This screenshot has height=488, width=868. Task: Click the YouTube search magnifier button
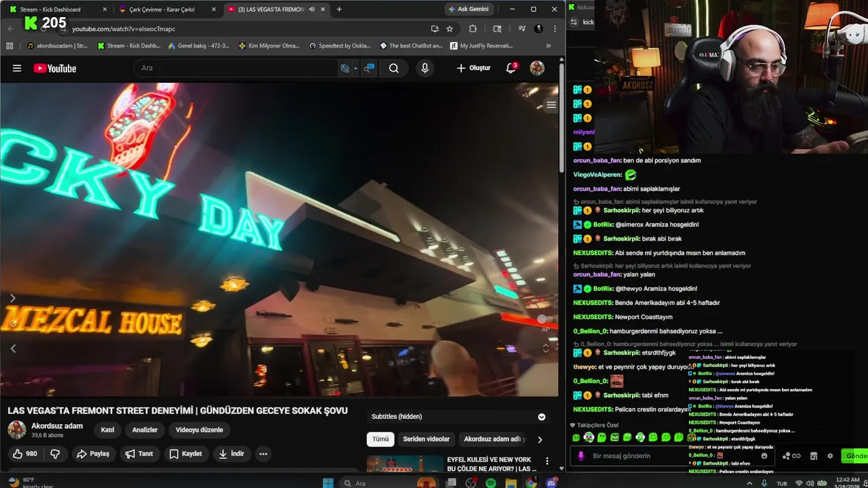[x=394, y=68]
